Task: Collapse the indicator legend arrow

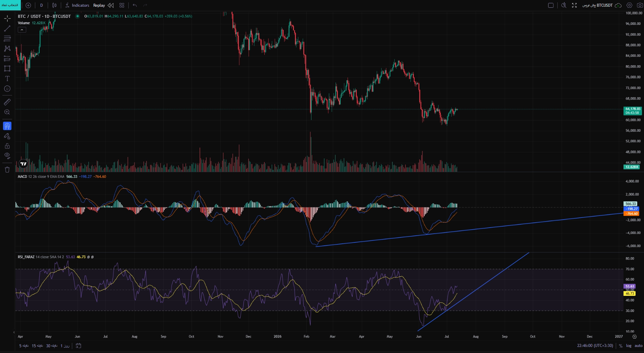Action: (x=22, y=30)
